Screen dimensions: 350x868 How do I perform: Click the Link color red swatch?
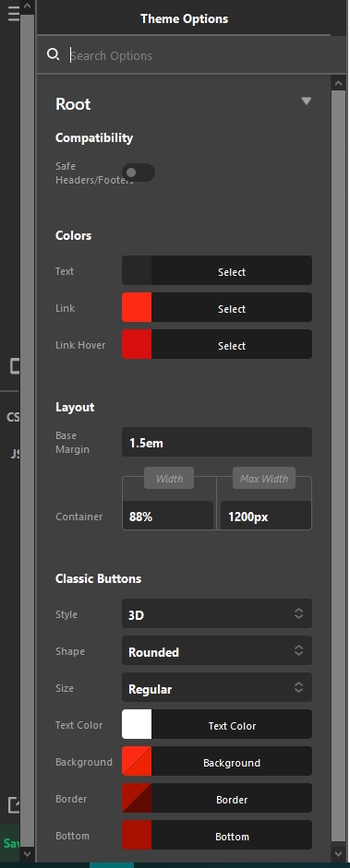click(x=137, y=307)
